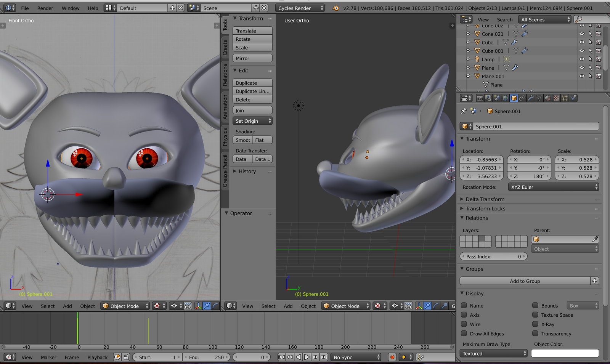Enable the X-Ray checkbox
Viewport: 610px width, 364px height.
pos(535,324)
